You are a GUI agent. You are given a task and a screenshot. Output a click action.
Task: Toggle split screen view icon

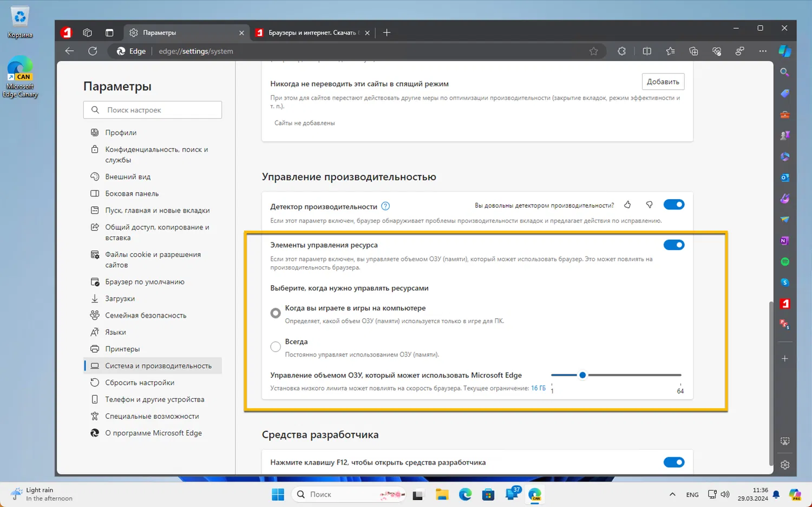point(647,51)
